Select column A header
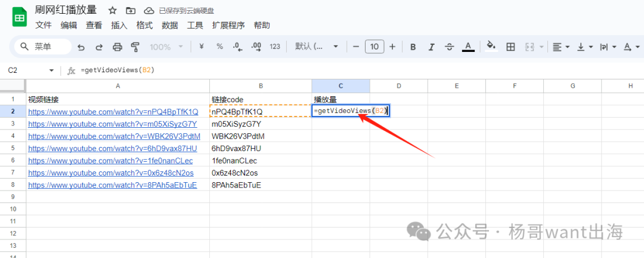This screenshot has width=644, height=258. pos(118,85)
